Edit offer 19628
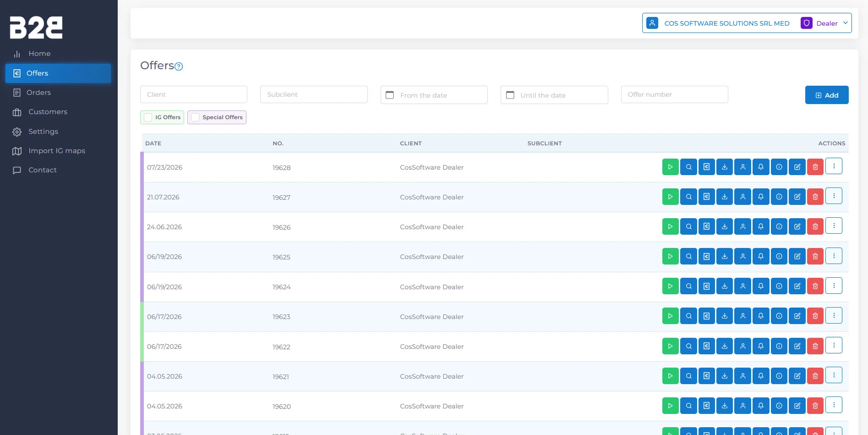The width and height of the screenshot is (868, 435). (797, 167)
